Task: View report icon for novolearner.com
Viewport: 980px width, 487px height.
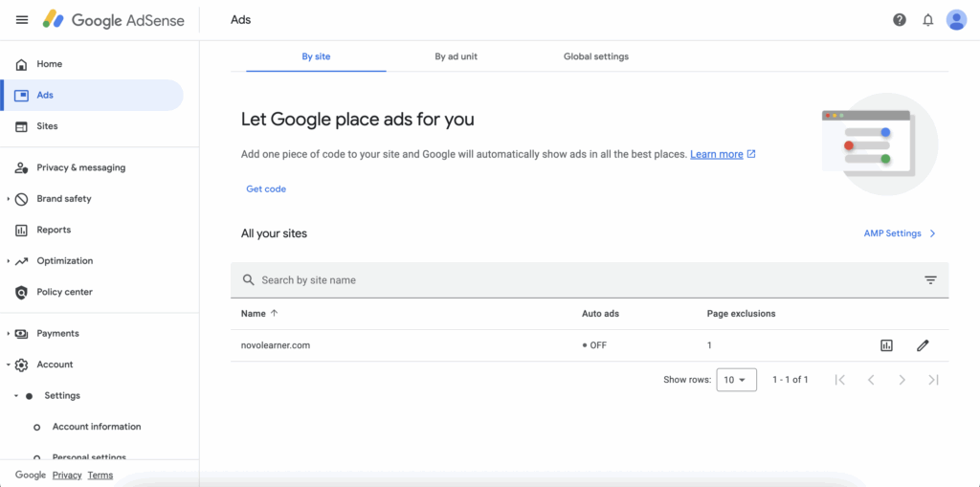Action: (886, 345)
